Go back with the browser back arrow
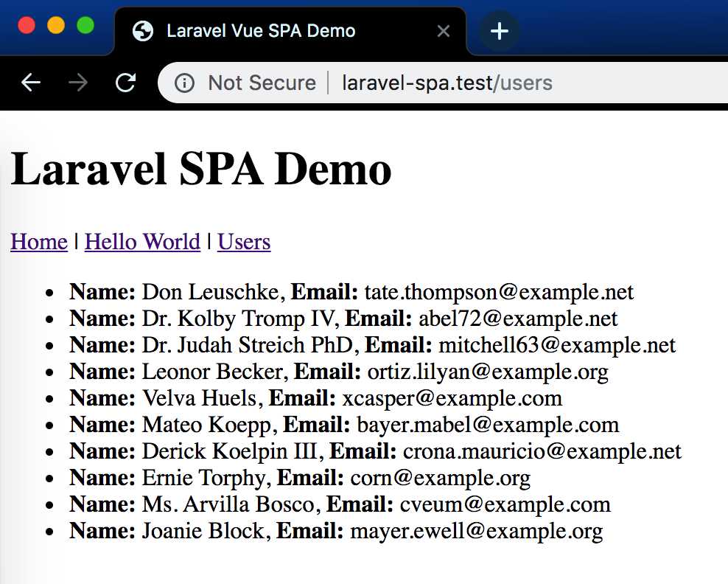 tap(31, 83)
